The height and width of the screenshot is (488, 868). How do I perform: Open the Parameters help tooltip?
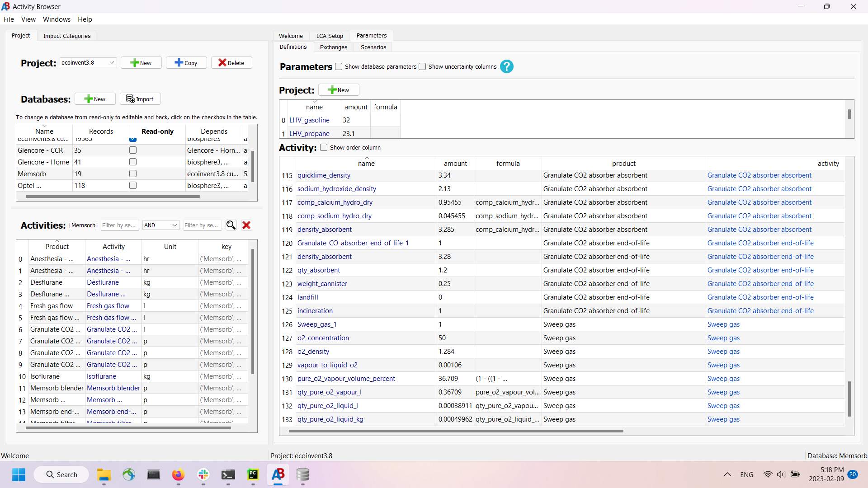pyautogui.click(x=506, y=66)
